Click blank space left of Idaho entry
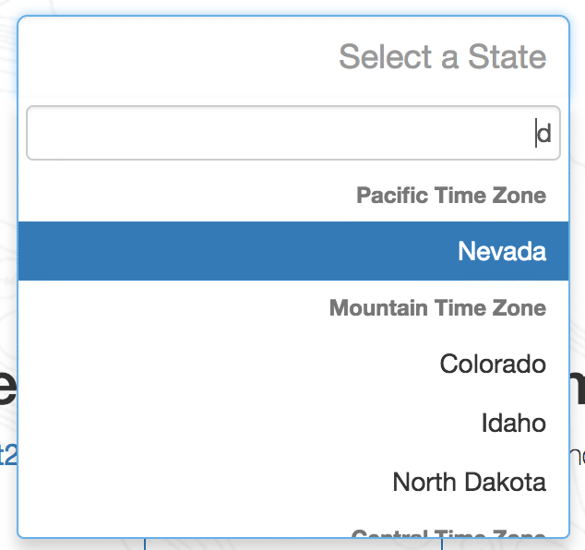The height and width of the screenshot is (550, 585). click(x=243, y=423)
